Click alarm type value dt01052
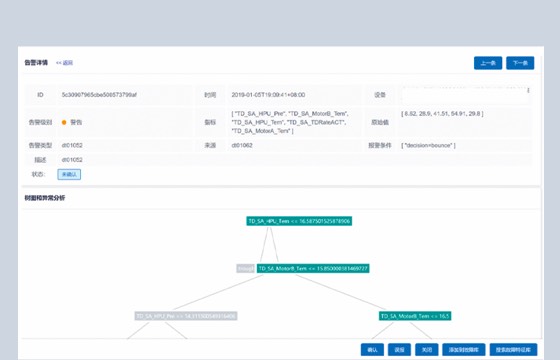The width and height of the screenshot is (560, 360). point(72,145)
